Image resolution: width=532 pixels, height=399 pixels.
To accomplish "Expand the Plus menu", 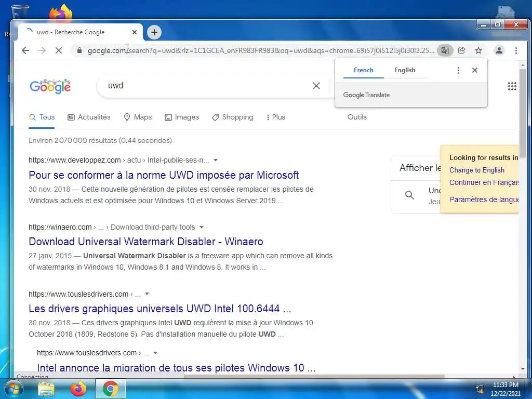I will pyautogui.click(x=276, y=117).
